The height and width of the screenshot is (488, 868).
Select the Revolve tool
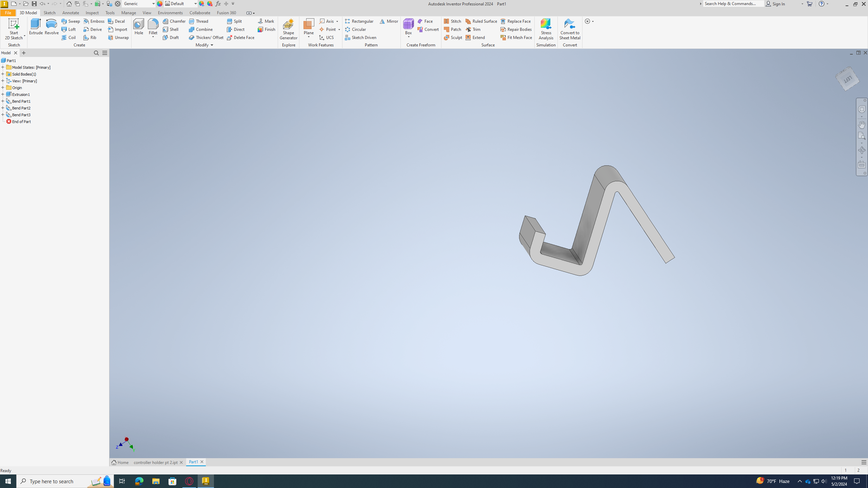(52, 27)
